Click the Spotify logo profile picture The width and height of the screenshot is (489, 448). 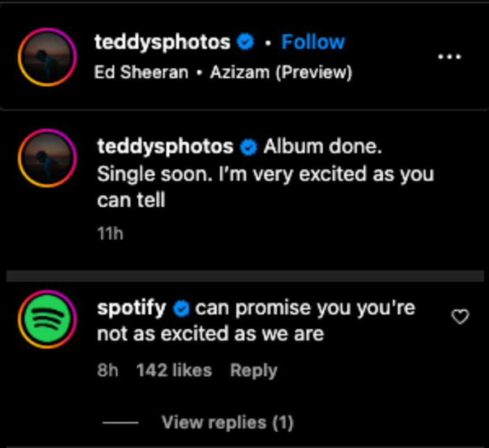[47, 319]
